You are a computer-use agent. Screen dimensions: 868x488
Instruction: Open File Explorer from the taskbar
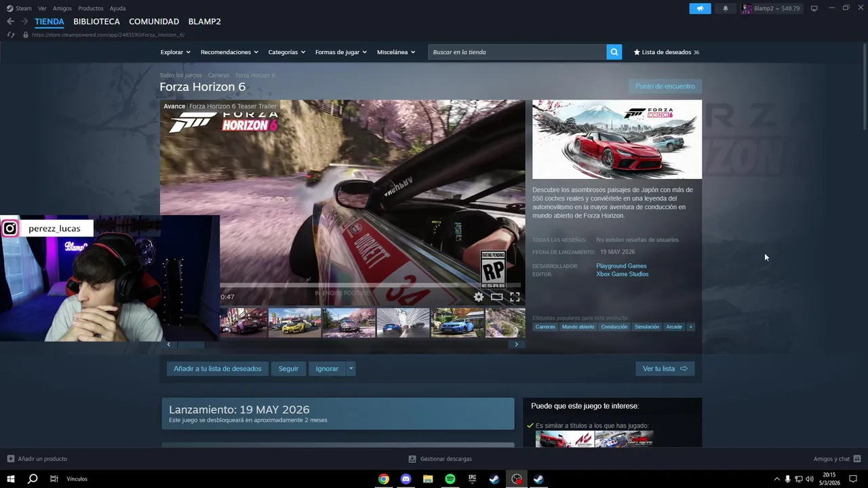(428, 479)
